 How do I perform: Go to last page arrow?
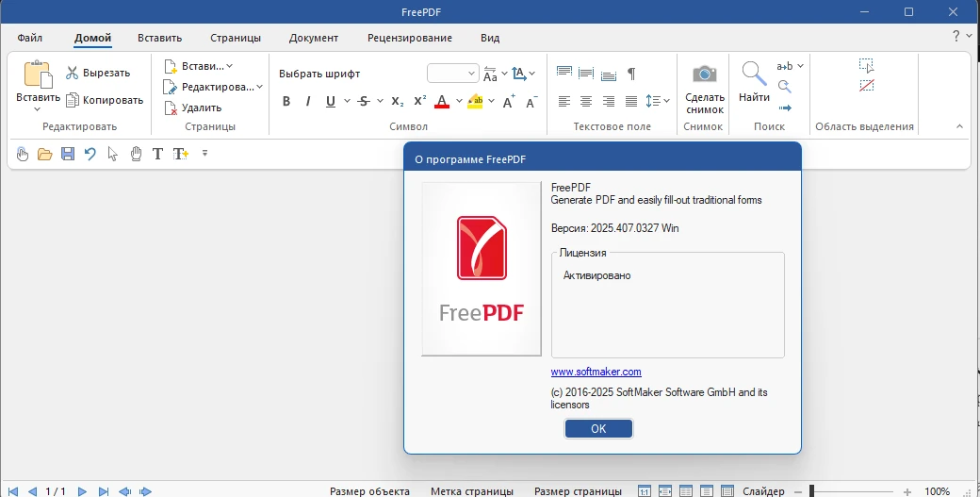point(104,492)
